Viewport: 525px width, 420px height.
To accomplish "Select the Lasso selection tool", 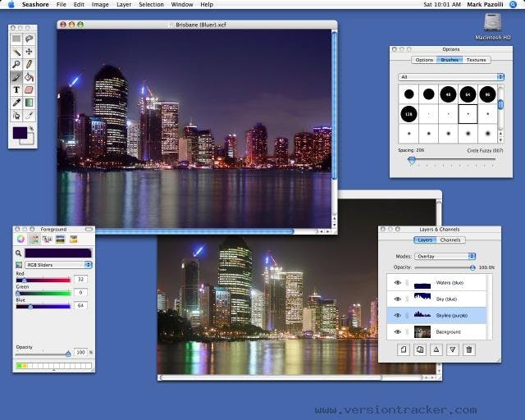I will [x=30, y=39].
